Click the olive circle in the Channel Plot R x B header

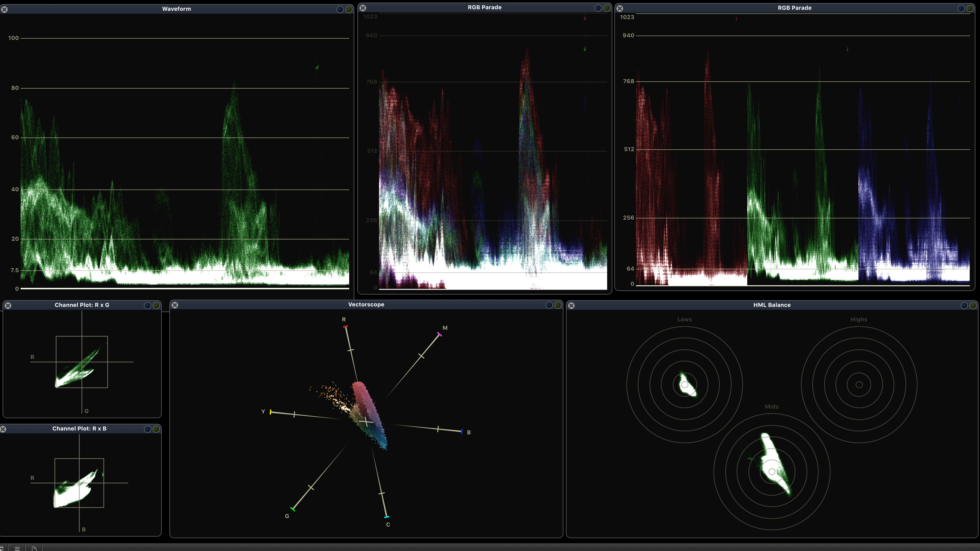coord(156,429)
